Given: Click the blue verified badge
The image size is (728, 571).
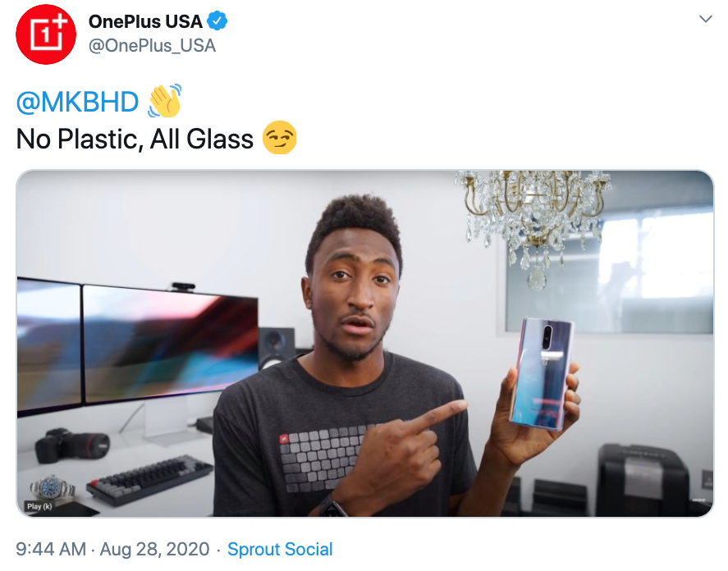Looking at the screenshot, I should click(217, 21).
